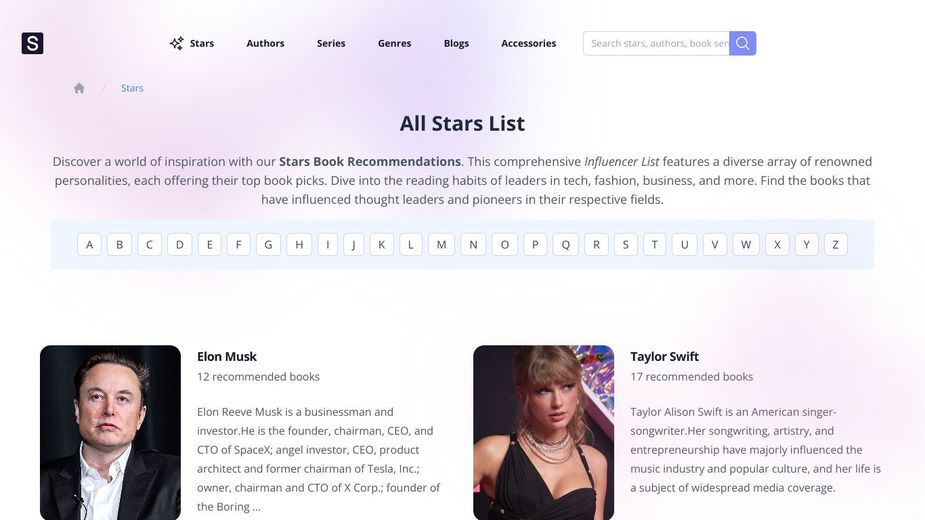This screenshot has height=520, width=925.
Task: Go to the Genres page
Action: 395,43
